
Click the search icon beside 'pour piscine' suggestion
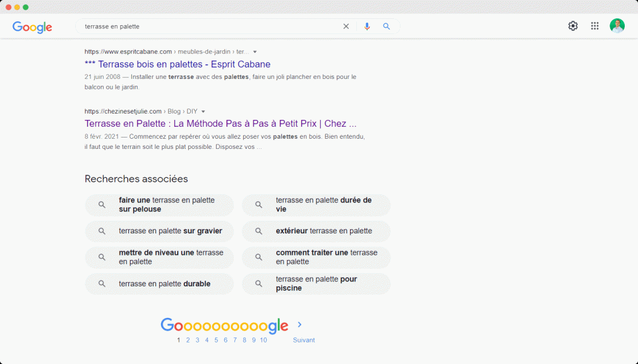click(x=259, y=283)
